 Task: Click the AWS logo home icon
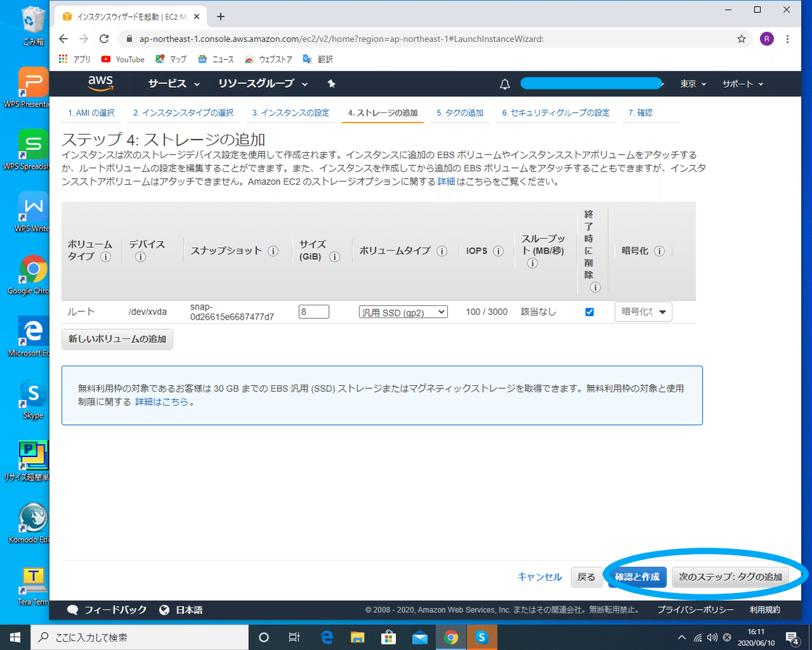[100, 83]
